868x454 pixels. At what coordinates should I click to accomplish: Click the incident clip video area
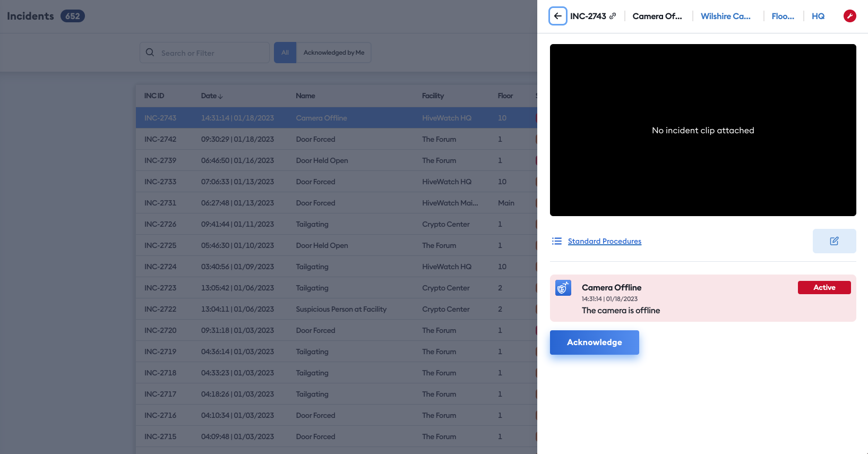pos(703,130)
